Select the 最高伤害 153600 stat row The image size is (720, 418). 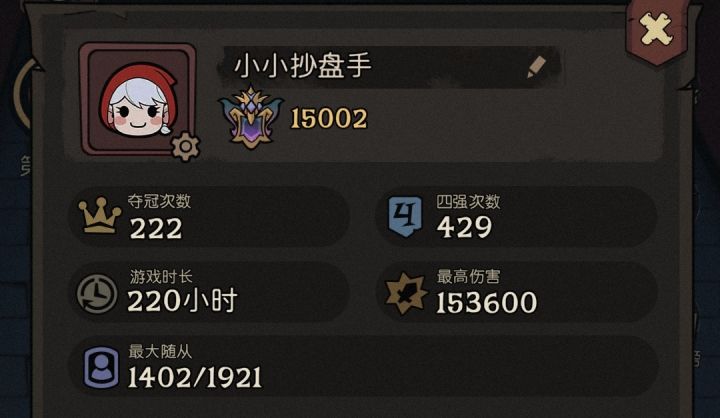point(516,292)
